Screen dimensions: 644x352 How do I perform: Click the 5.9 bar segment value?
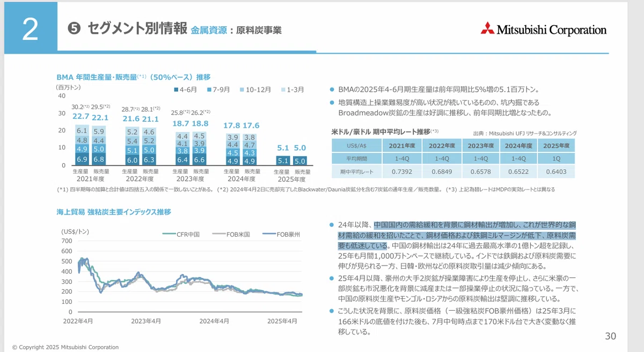pos(99,131)
